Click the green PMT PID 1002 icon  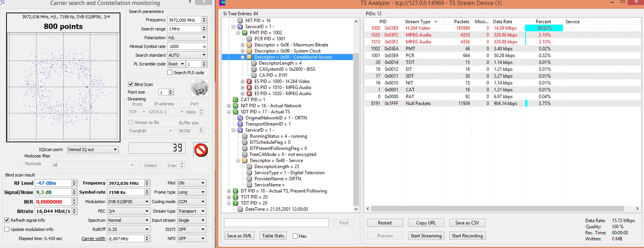click(x=245, y=33)
